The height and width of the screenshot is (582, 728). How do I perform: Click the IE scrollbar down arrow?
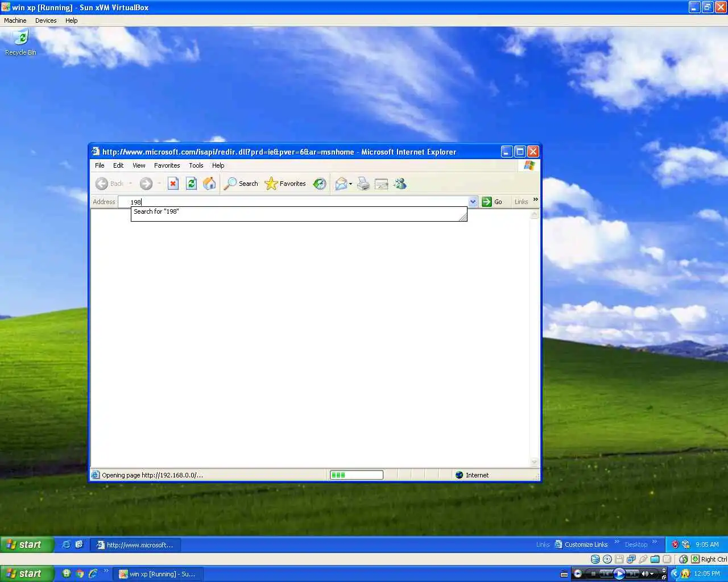click(534, 462)
